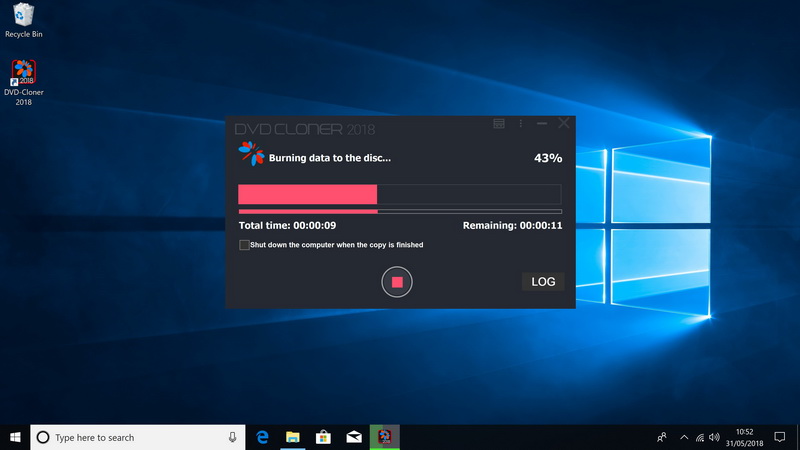The height and width of the screenshot is (450, 800).
Task: Click 'Burning data to the disc...' status text
Action: 330,158
